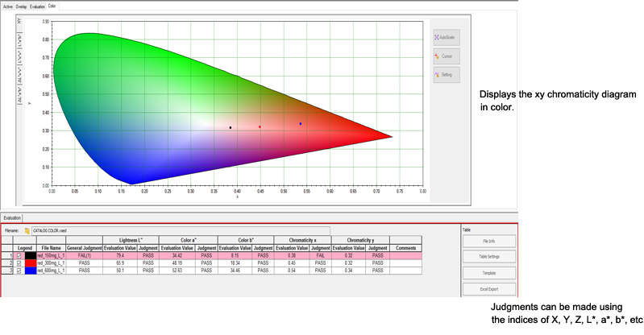Screen dimensions: 644x335
Task: Click the Template button
Action: pos(488,272)
